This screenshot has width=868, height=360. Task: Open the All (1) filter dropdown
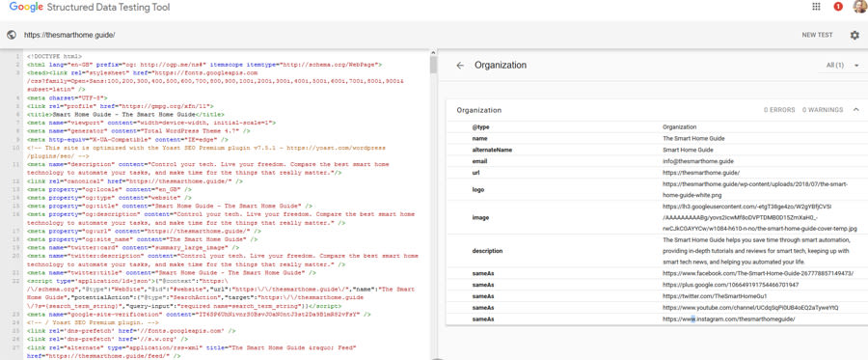point(843,66)
